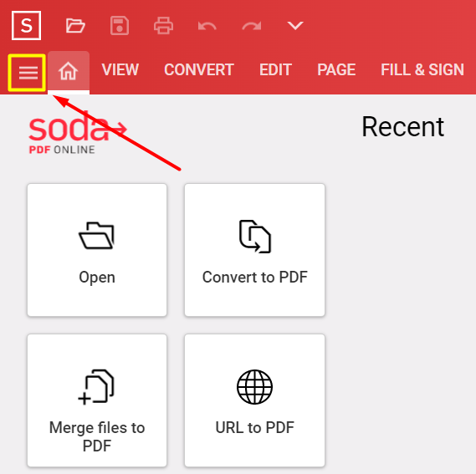The height and width of the screenshot is (474, 476).
Task: Select the Merge files to PDF tile
Action: point(97,400)
